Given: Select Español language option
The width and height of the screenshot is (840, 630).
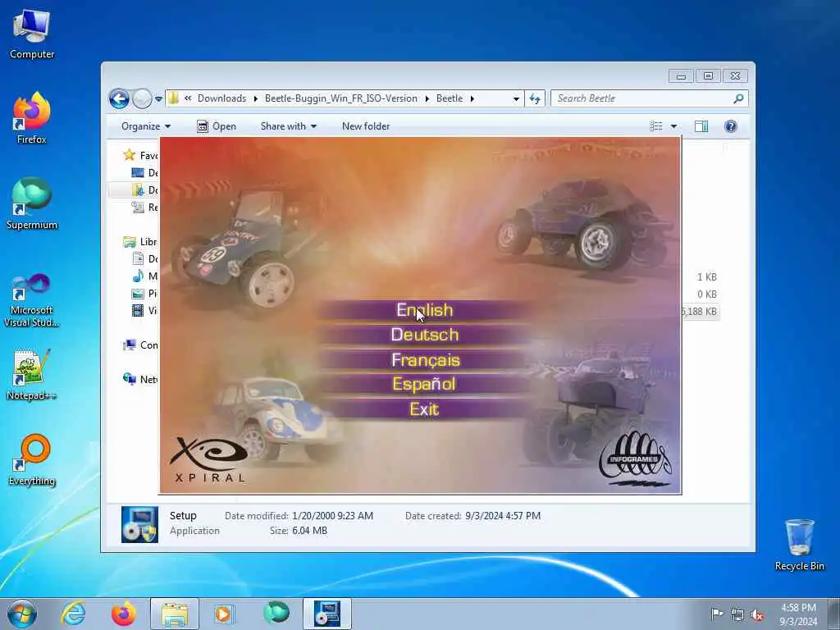Looking at the screenshot, I should (424, 384).
